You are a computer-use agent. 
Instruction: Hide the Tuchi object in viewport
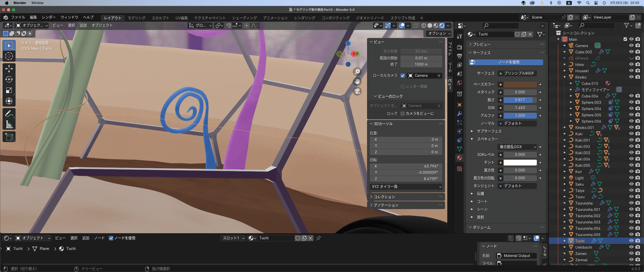tap(631, 241)
